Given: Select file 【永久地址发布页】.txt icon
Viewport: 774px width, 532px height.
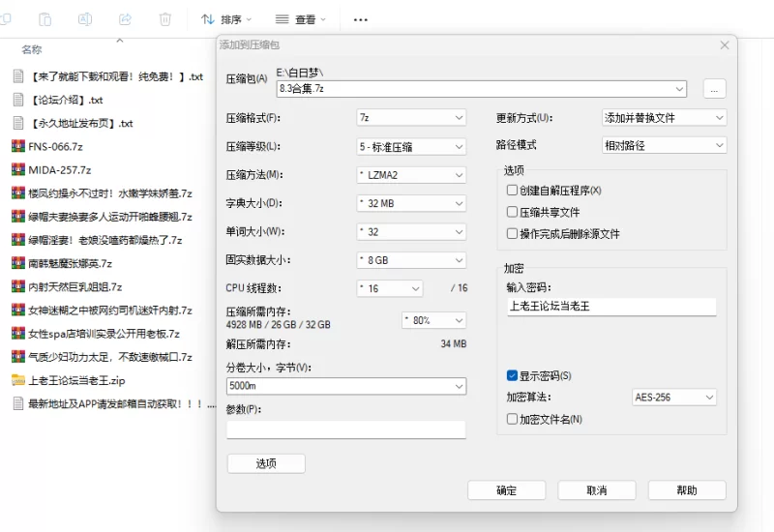Looking at the screenshot, I should pos(18,123).
